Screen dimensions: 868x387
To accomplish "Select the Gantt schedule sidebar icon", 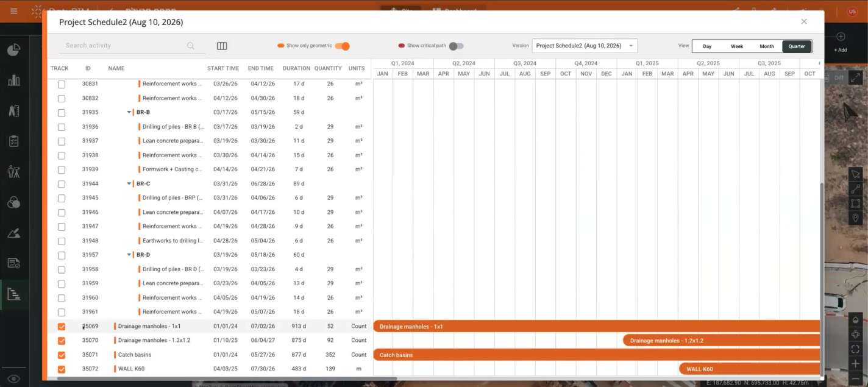I will coord(14,294).
